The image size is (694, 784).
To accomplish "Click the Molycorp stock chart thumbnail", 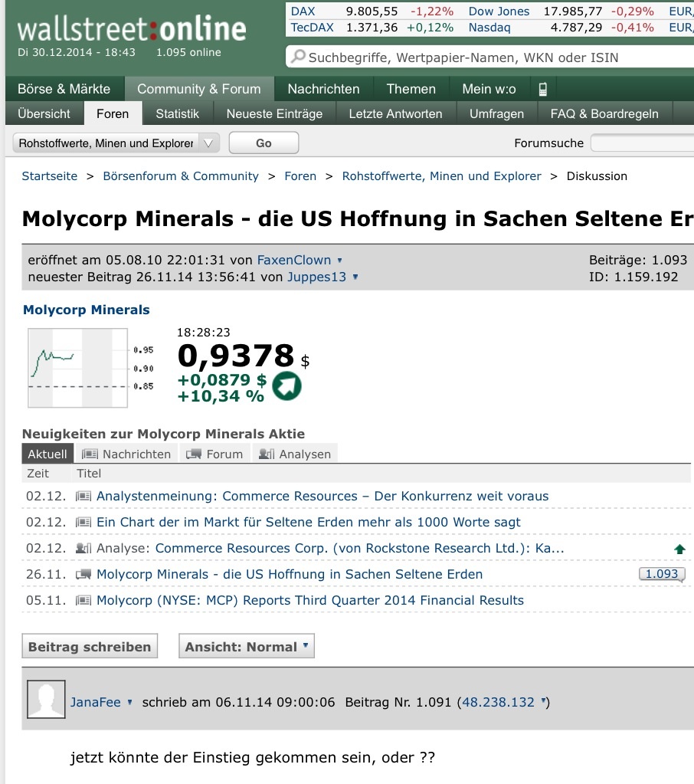I will [x=77, y=368].
